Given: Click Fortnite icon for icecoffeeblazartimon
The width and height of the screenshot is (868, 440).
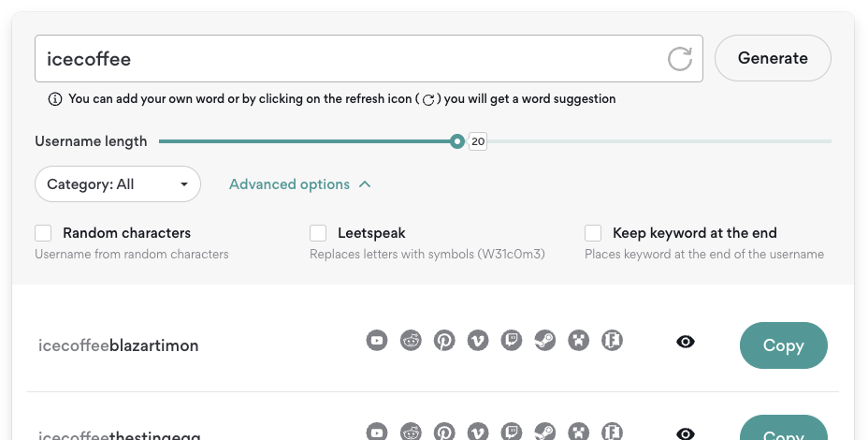Looking at the screenshot, I should (613, 341).
